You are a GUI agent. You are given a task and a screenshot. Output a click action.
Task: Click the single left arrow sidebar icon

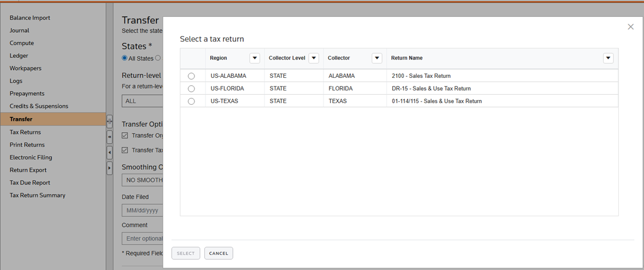[110, 153]
